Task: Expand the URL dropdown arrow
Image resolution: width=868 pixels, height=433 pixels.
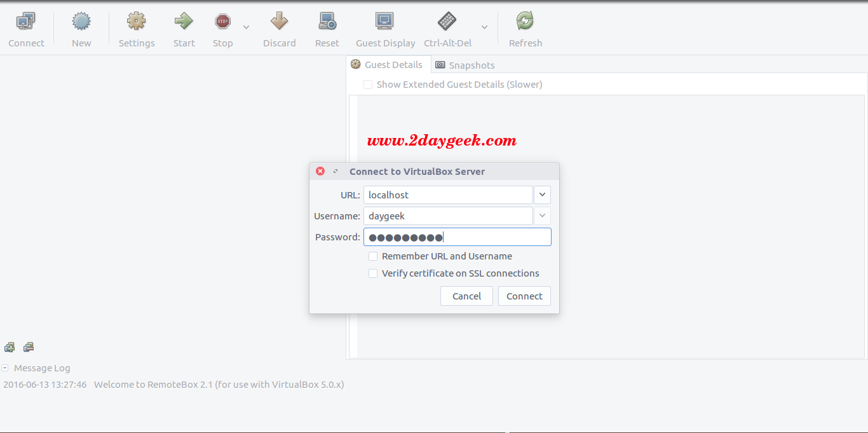Action: click(x=542, y=195)
